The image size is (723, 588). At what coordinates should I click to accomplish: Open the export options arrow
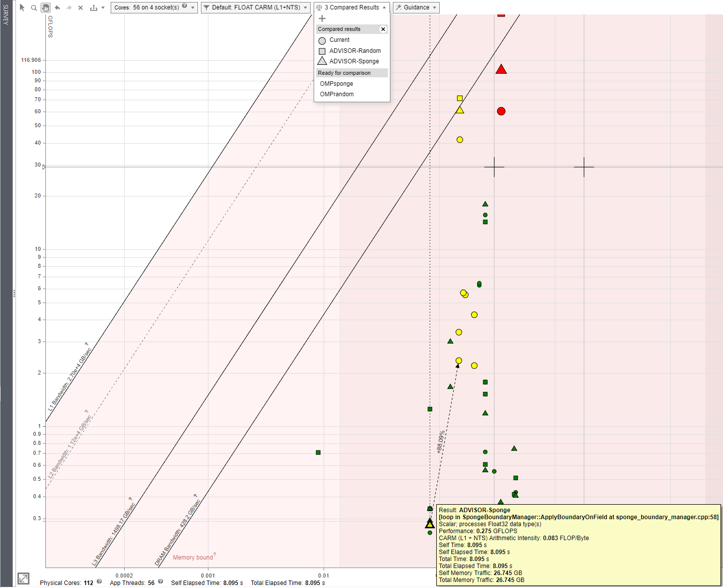pos(103,7)
